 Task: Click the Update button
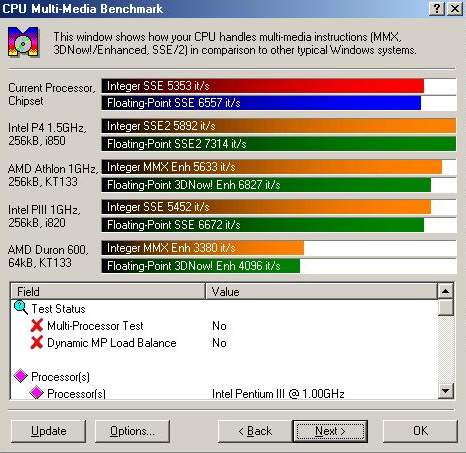48,431
